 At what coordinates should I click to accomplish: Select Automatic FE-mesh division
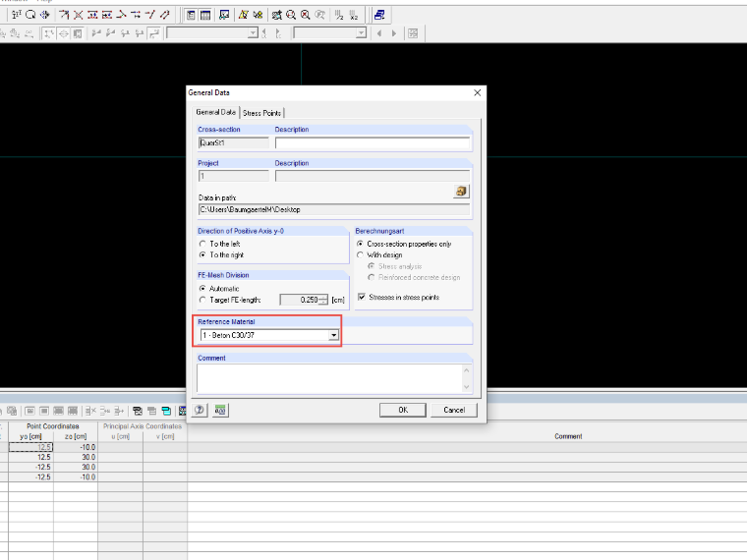coord(202,289)
